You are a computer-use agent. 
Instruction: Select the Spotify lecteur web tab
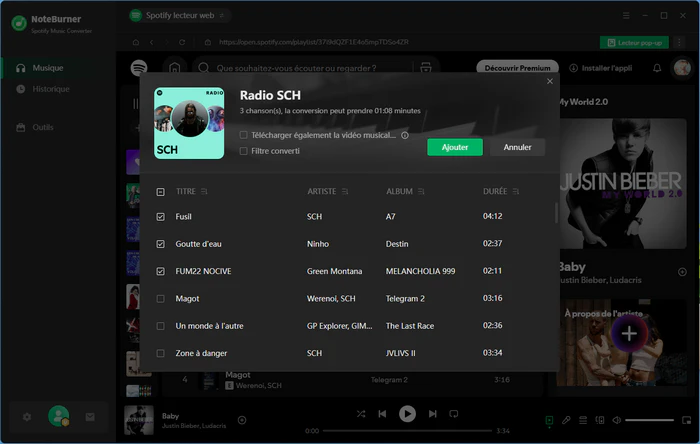[x=179, y=16]
